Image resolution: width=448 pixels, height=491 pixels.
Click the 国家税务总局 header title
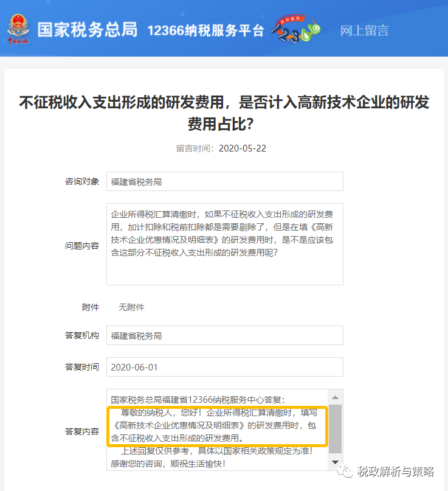click(x=88, y=30)
